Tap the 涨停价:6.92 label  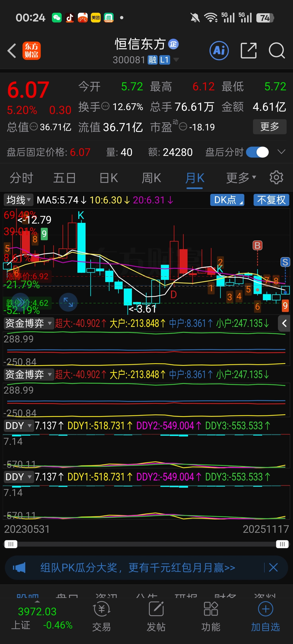(x=27, y=276)
